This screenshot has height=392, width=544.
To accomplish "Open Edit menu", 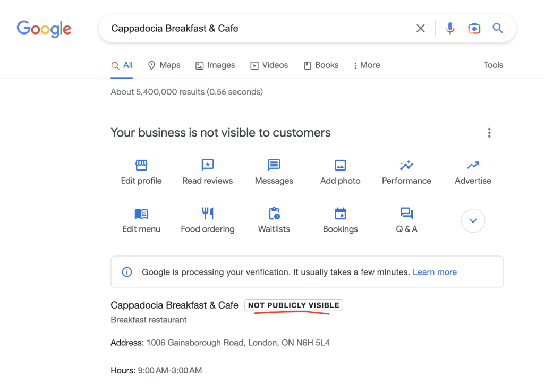I will click(x=141, y=220).
